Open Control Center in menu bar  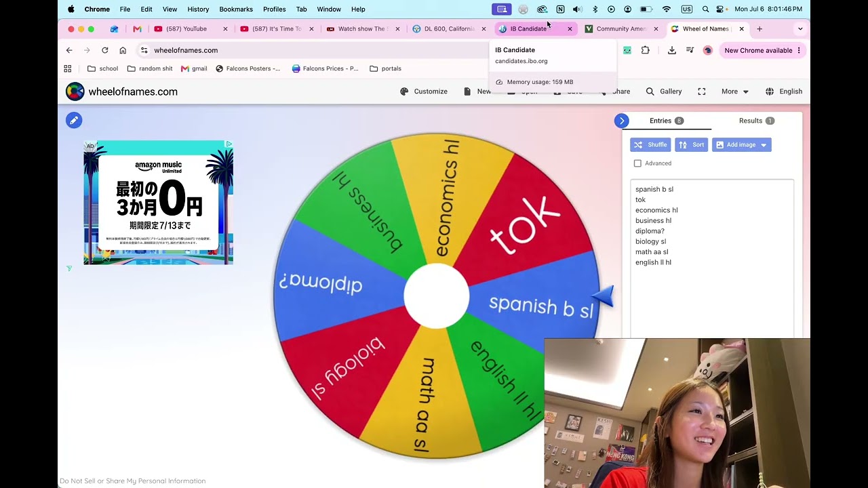coord(721,9)
